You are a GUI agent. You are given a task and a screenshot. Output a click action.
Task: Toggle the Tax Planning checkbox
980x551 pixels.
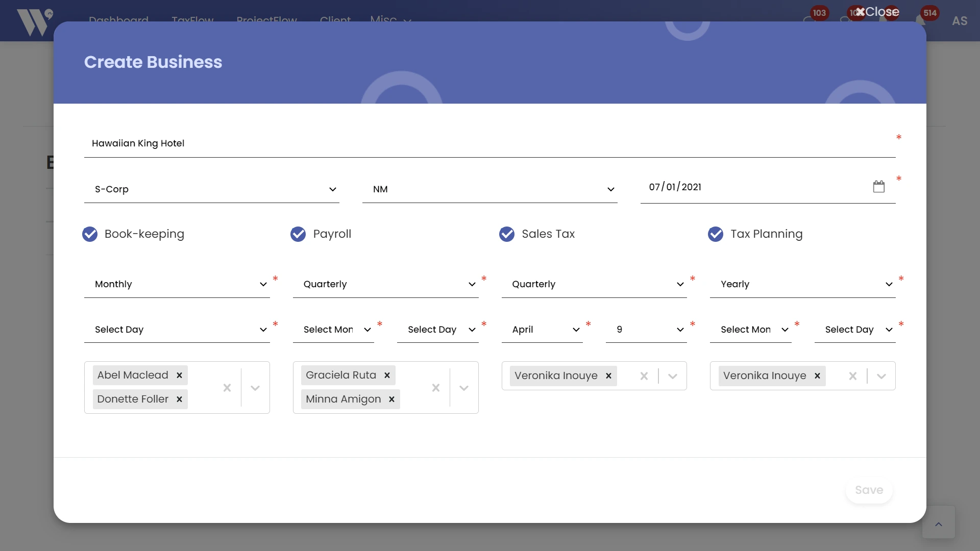click(x=716, y=234)
